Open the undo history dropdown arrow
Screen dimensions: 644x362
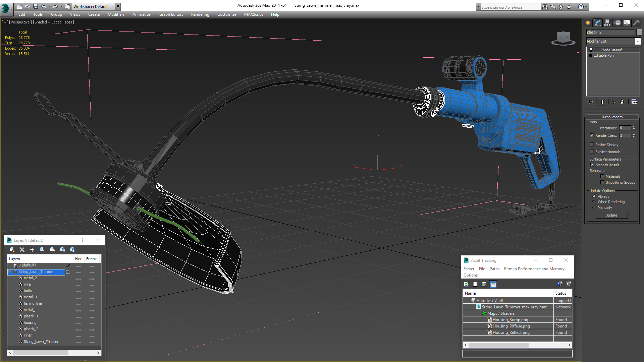[49, 6]
